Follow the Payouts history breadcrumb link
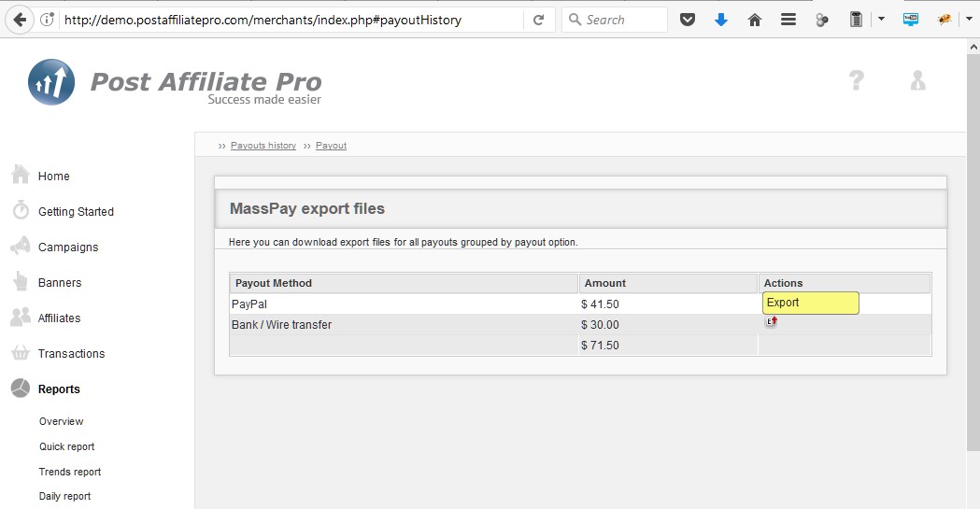 pos(263,146)
